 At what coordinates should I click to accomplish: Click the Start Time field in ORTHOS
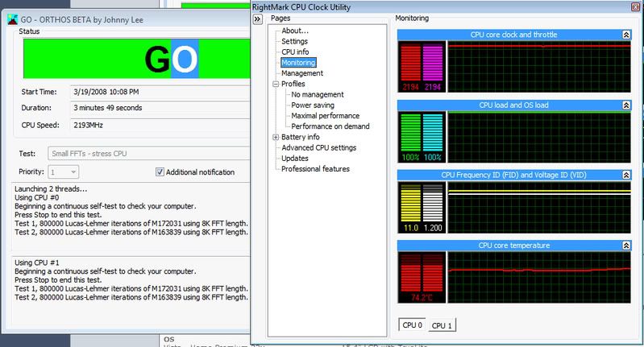pyautogui.click(x=160, y=93)
